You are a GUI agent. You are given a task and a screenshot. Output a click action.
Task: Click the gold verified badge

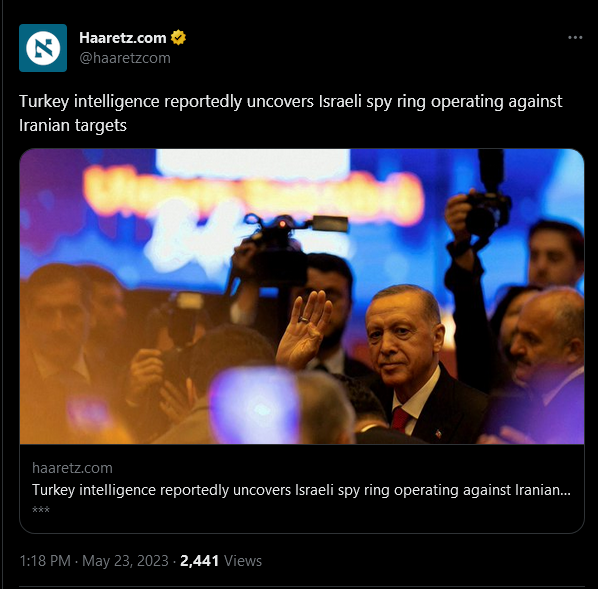(178, 37)
